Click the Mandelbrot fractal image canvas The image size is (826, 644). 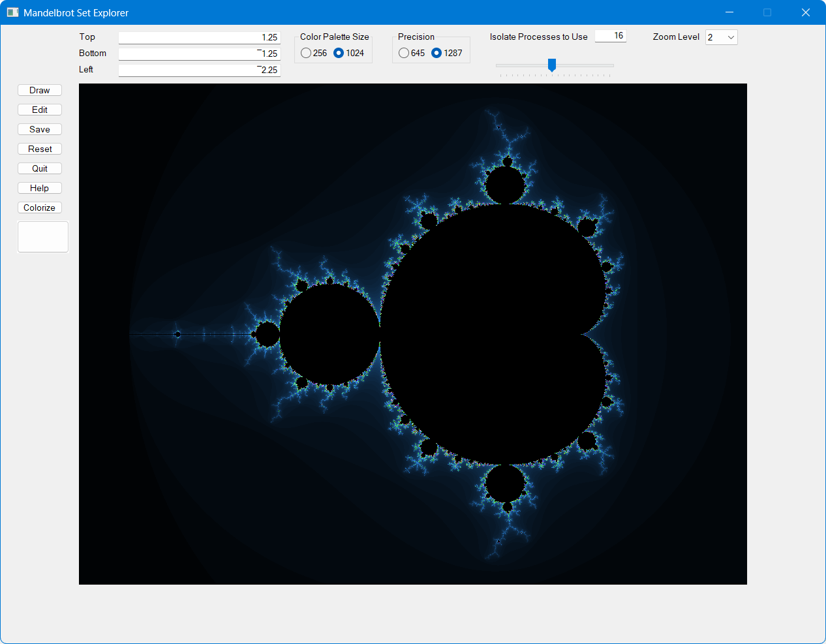413,334
